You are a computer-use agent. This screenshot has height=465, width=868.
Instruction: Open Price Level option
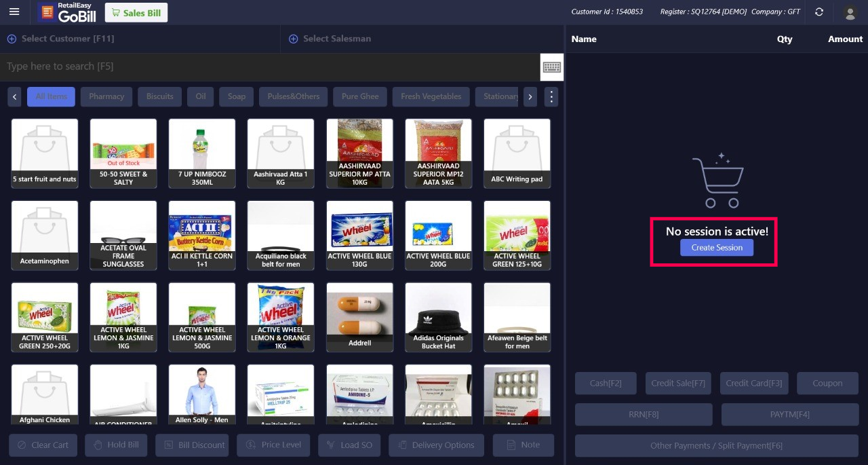click(274, 445)
